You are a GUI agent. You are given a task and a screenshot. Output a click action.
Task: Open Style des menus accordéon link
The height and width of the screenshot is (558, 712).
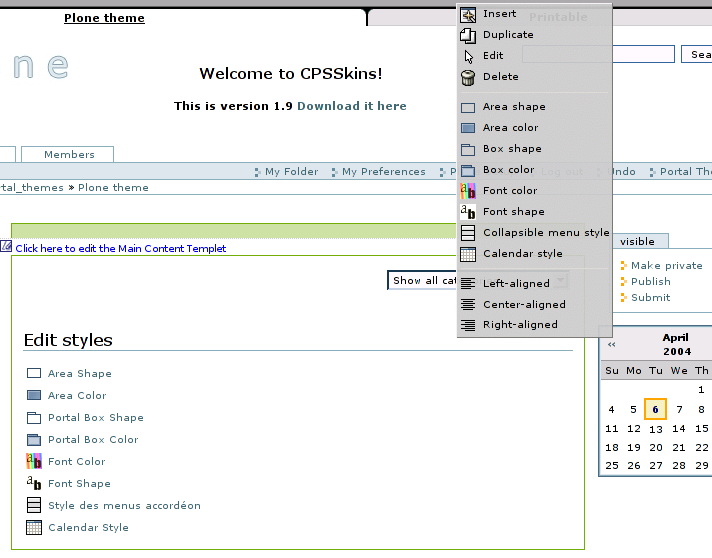(124, 506)
